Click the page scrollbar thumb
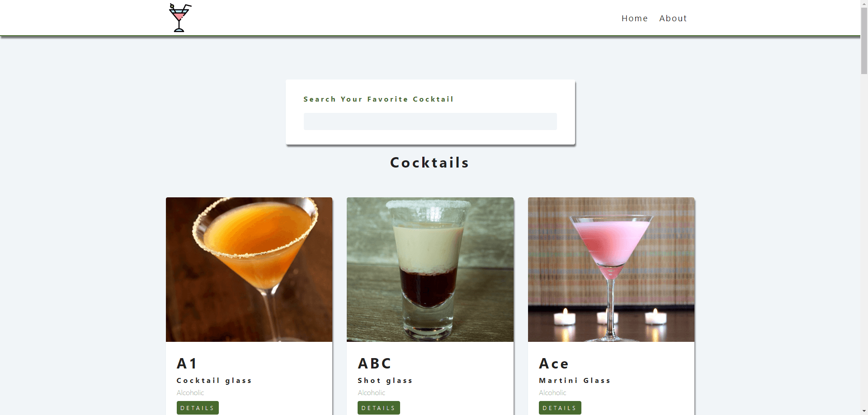This screenshot has height=415, width=868. coord(864,41)
